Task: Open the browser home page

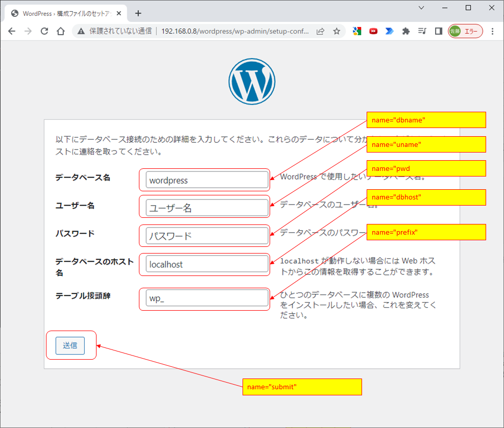Action: 61,31
